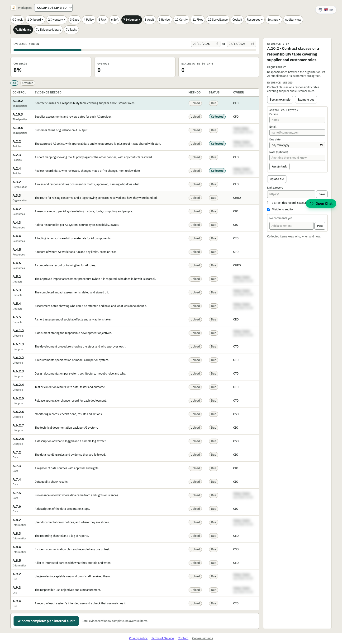
Task: Click the Open Chat bubble icon
Action: point(311,204)
